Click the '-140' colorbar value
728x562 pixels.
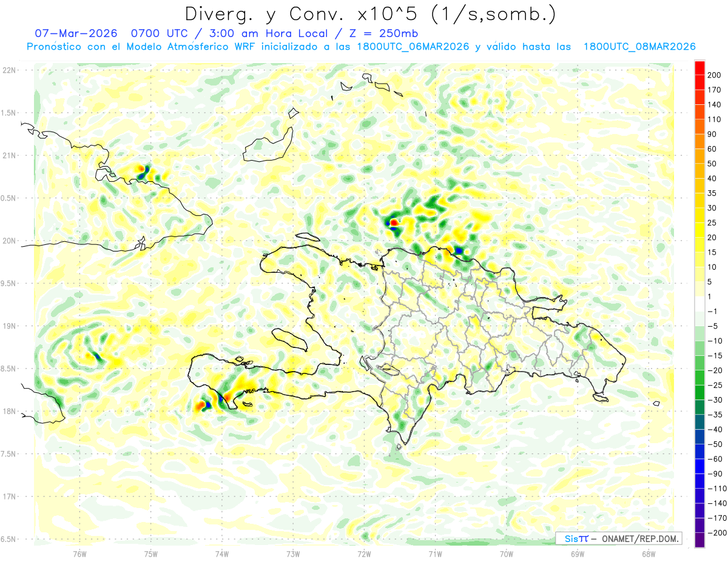click(x=718, y=503)
